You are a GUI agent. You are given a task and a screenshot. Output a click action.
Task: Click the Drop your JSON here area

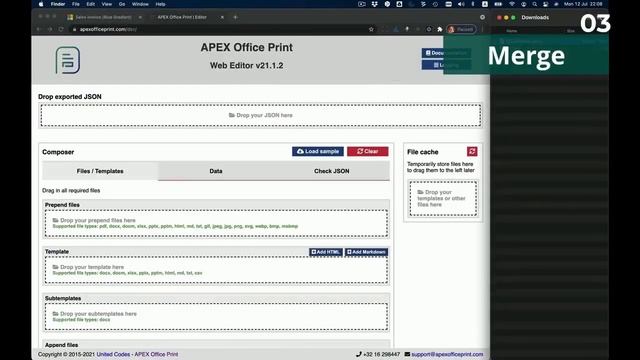[260, 115]
